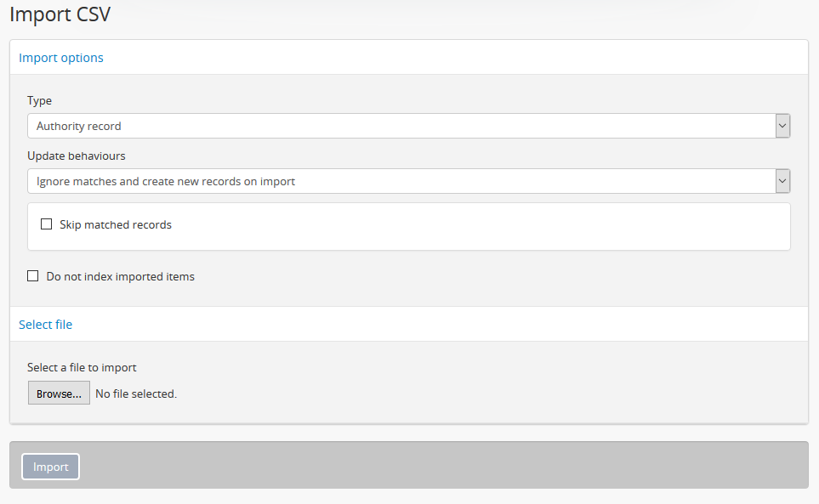
Task: Expand the Update behaviours dropdown arrow
Action: pyautogui.click(x=782, y=181)
